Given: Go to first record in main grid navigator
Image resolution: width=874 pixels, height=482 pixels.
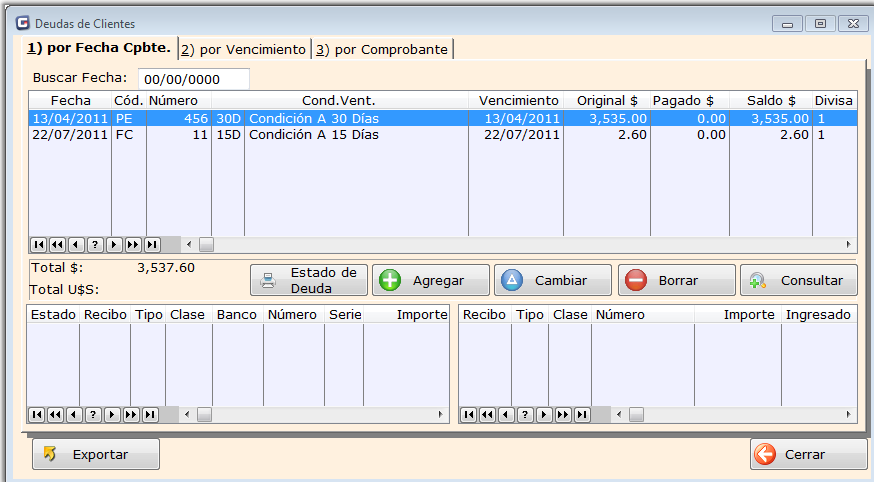Looking at the screenshot, I should pyautogui.click(x=38, y=244).
